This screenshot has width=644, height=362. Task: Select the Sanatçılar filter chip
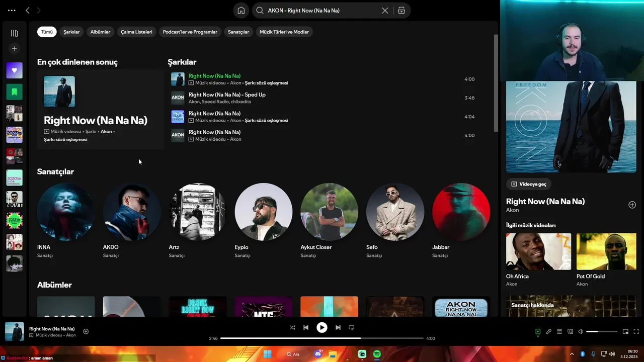coord(238,32)
